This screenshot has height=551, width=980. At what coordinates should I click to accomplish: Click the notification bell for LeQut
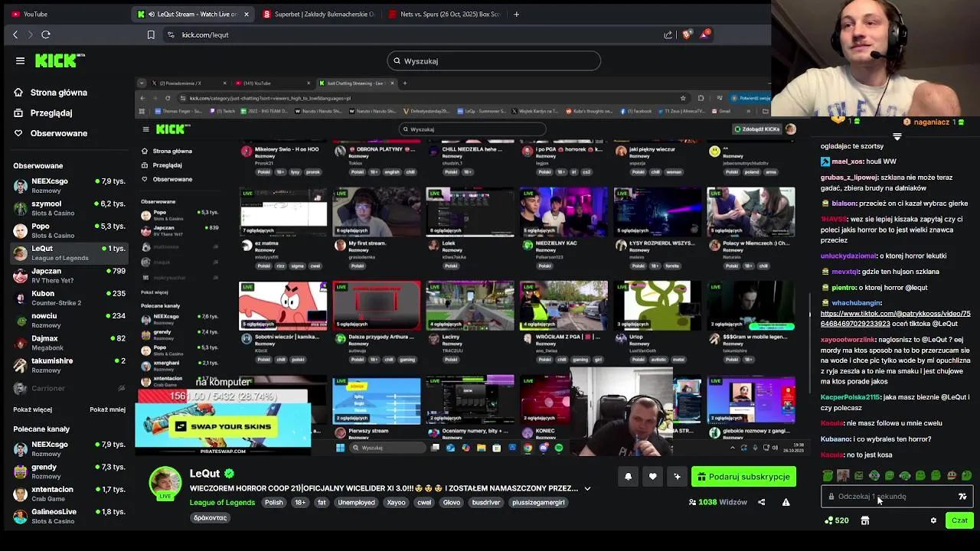[x=628, y=477]
